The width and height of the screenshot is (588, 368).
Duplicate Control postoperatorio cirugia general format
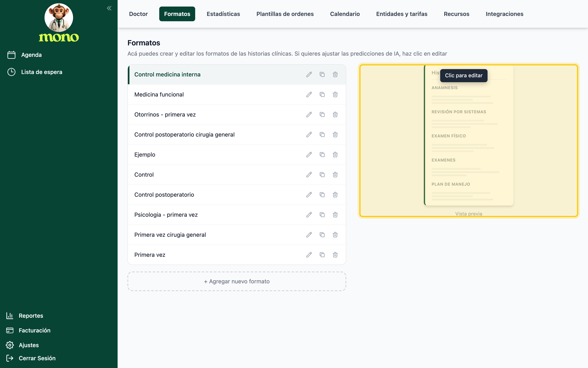(322, 135)
